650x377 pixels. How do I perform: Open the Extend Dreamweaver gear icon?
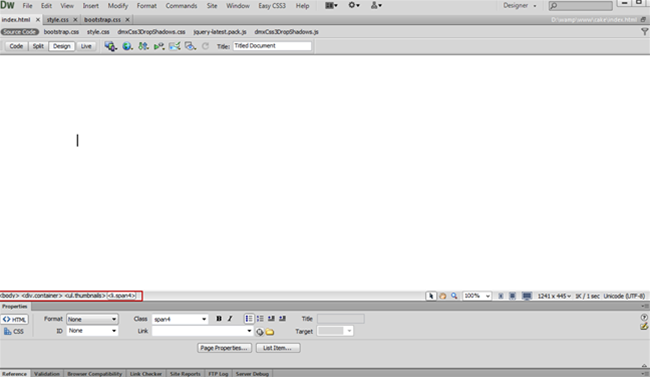tap(354, 5)
